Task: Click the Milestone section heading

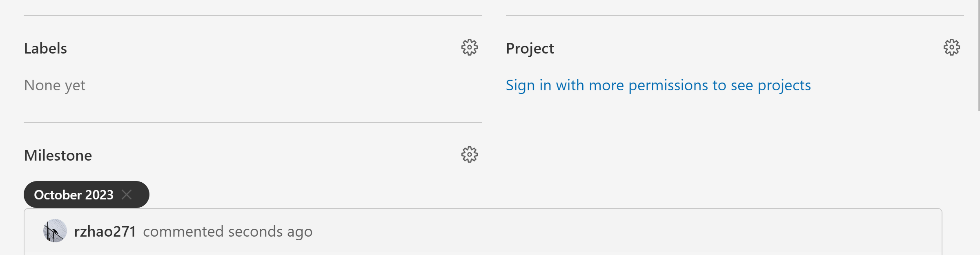Action: 58,155
